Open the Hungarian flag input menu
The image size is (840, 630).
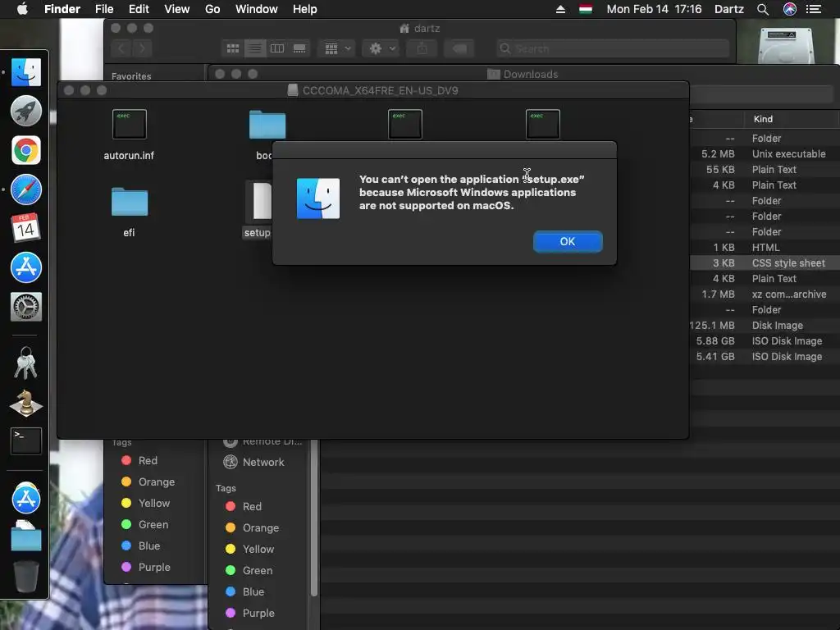[x=586, y=9]
